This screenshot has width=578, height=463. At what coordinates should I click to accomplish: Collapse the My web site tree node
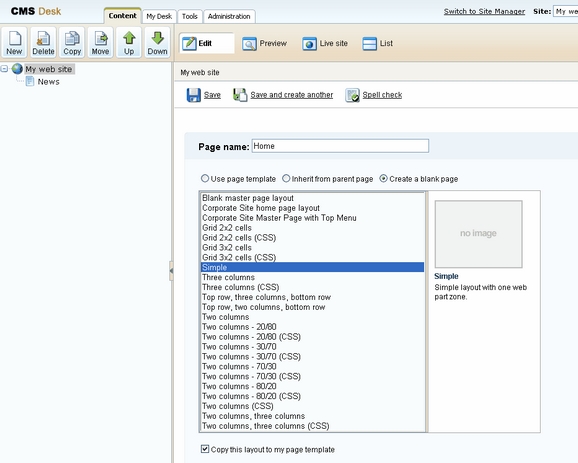point(4,69)
